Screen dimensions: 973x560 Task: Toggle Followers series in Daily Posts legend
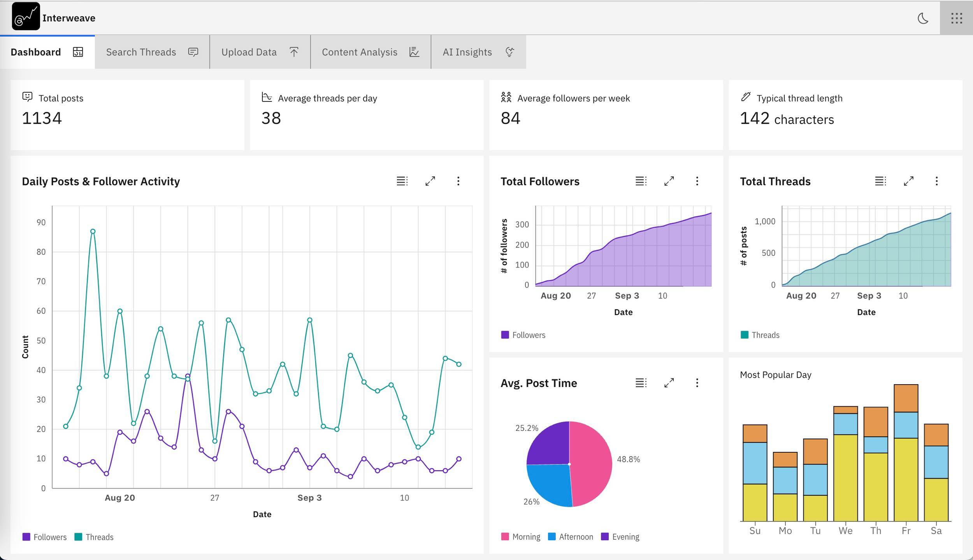pos(45,537)
